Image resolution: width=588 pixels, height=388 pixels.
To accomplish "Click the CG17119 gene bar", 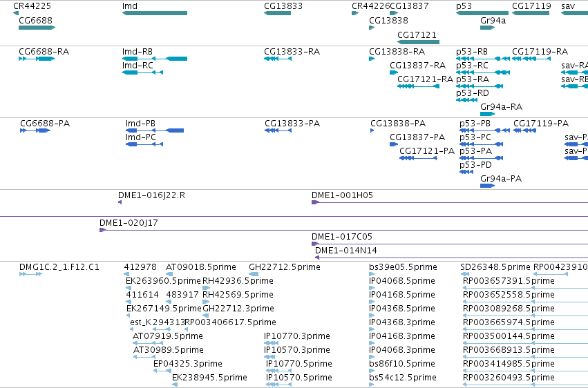I will (x=531, y=13).
